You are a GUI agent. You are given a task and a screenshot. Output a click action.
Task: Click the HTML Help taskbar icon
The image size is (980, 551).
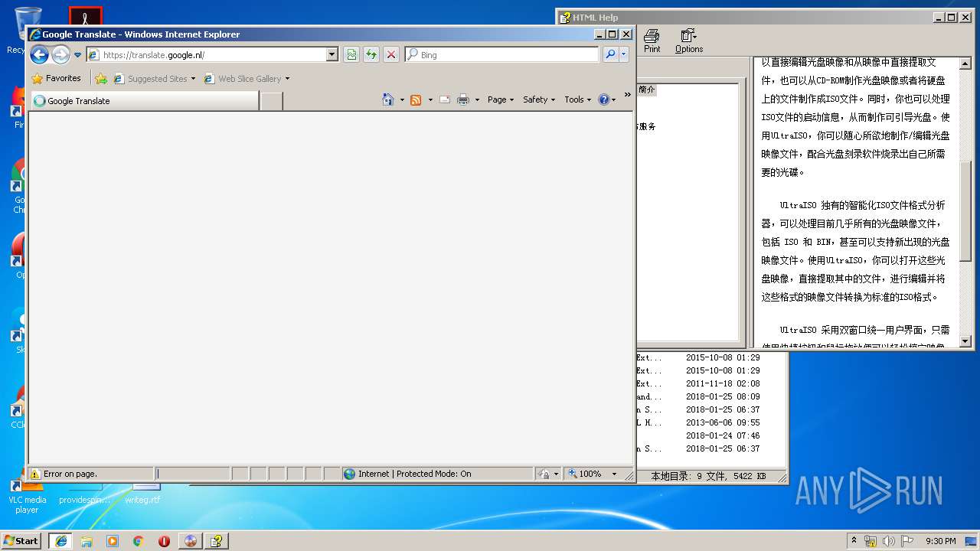(x=217, y=540)
